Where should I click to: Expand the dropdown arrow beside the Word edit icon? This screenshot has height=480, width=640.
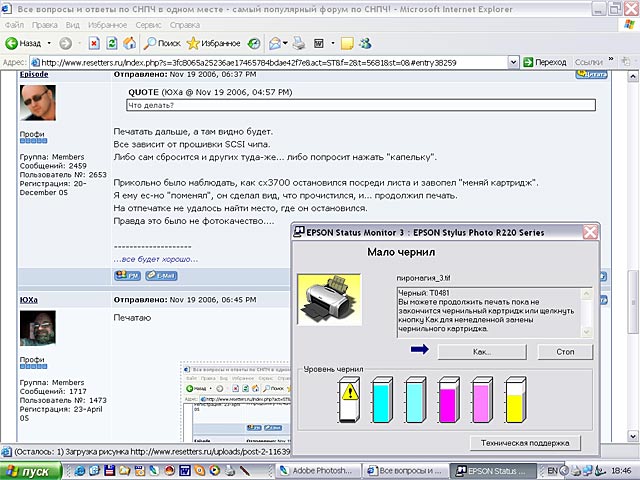333,43
